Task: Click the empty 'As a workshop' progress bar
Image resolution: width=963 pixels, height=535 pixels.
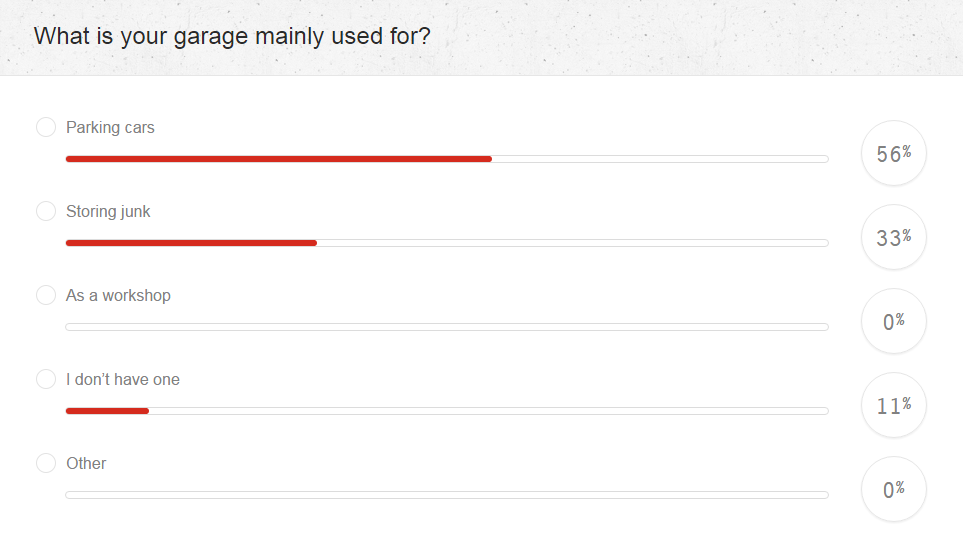Action: tap(446, 327)
